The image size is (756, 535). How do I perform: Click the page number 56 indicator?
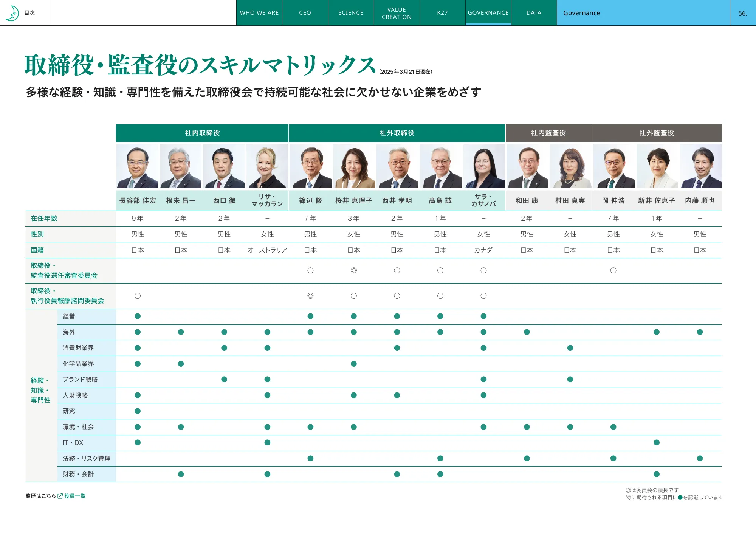pos(743,13)
